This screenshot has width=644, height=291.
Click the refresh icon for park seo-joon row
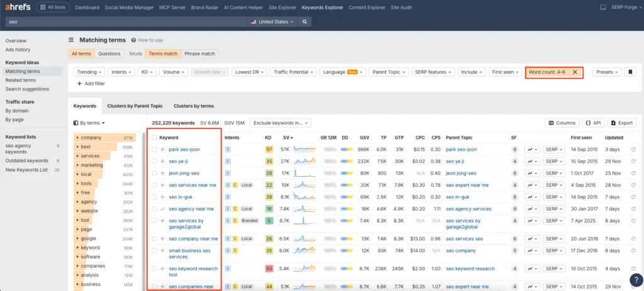tap(633, 150)
